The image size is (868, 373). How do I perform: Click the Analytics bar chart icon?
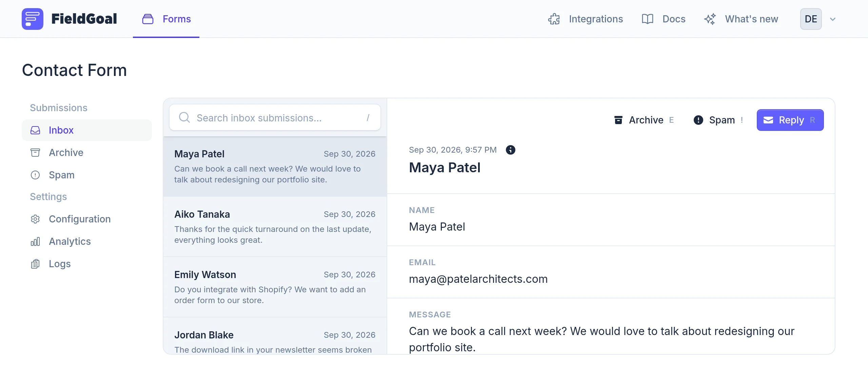(x=35, y=241)
